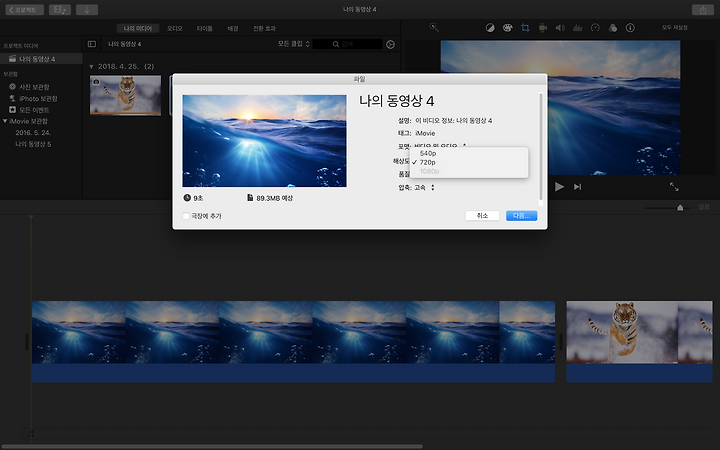Click the timeline playhead marker
The width and height of the screenshot is (720, 450).
tap(31, 217)
